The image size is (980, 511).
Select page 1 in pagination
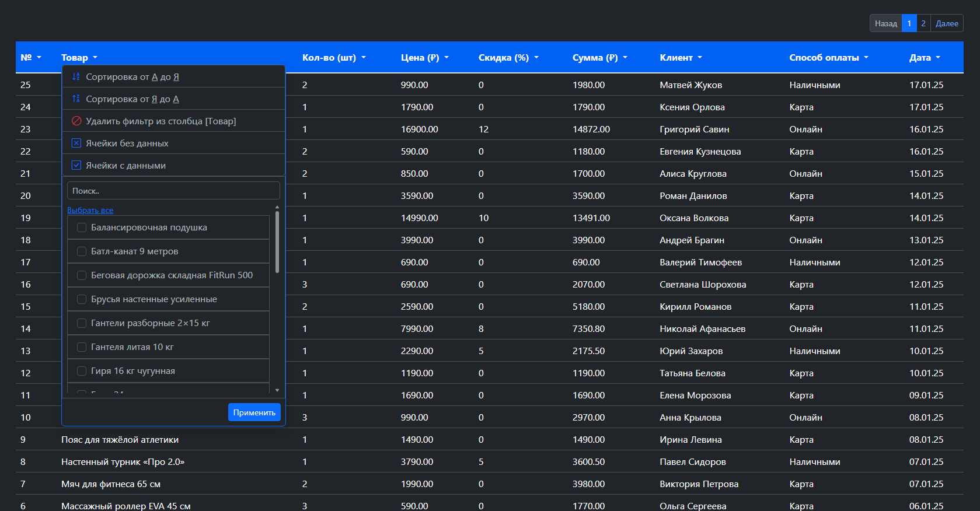(909, 23)
